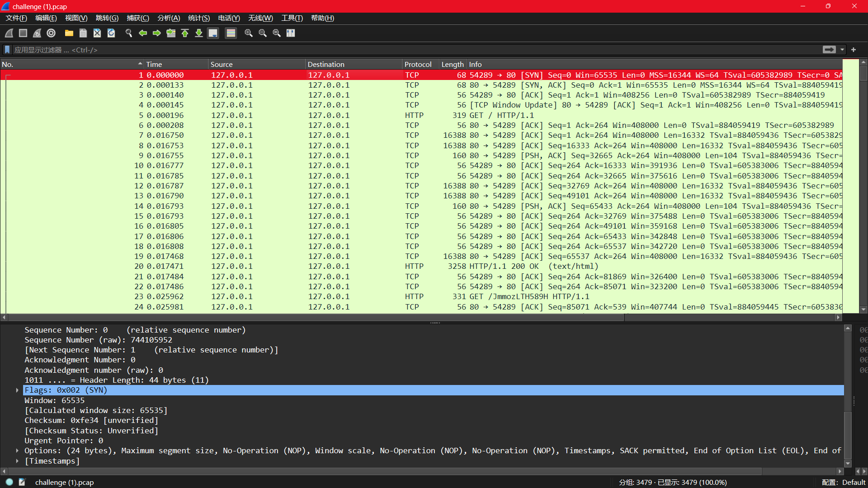
Task: Open the 跳转(G) menu
Action: pos(107,18)
